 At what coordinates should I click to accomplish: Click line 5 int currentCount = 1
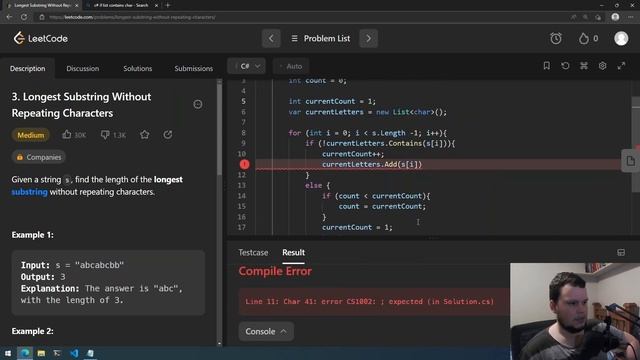(332, 101)
